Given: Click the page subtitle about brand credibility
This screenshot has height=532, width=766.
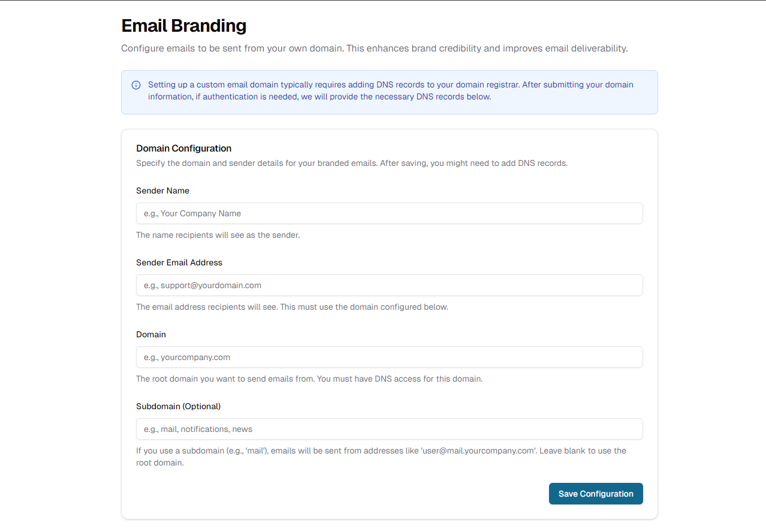Looking at the screenshot, I should pyautogui.click(x=374, y=48).
